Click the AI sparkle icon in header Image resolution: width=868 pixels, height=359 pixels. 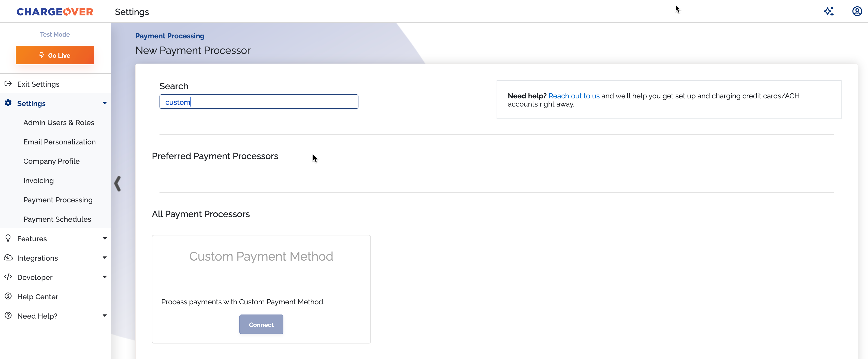click(x=829, y=11)
